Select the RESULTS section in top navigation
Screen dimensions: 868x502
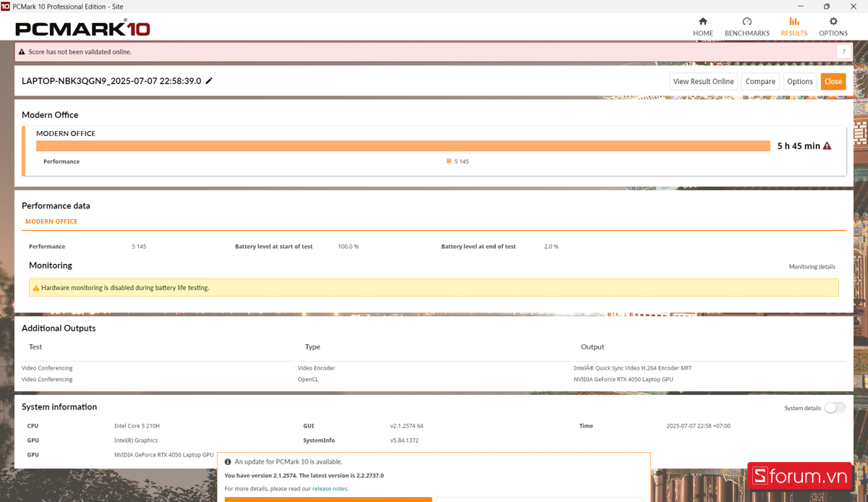point(793,27)
